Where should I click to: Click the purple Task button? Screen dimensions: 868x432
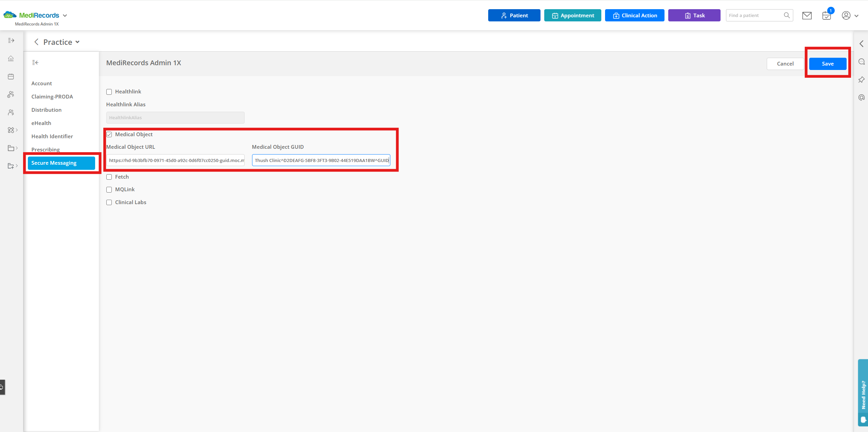pos(694,15)
